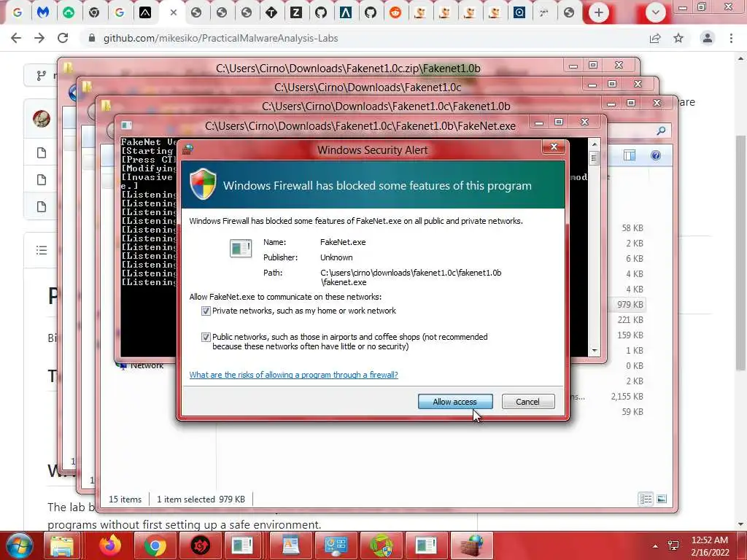Open the black triangle logo tab
747x560 pixels.
coord(145,12)
